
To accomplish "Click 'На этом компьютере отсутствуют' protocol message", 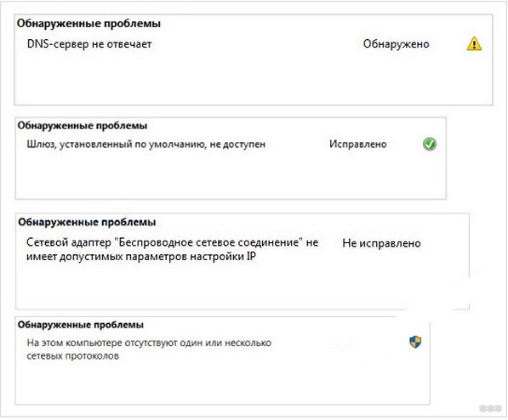I will 149,349.
